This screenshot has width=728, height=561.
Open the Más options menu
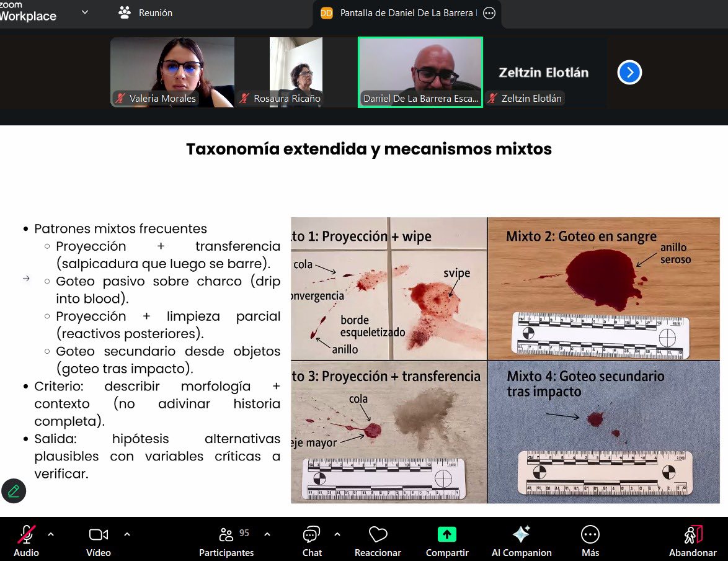point(590,540)
